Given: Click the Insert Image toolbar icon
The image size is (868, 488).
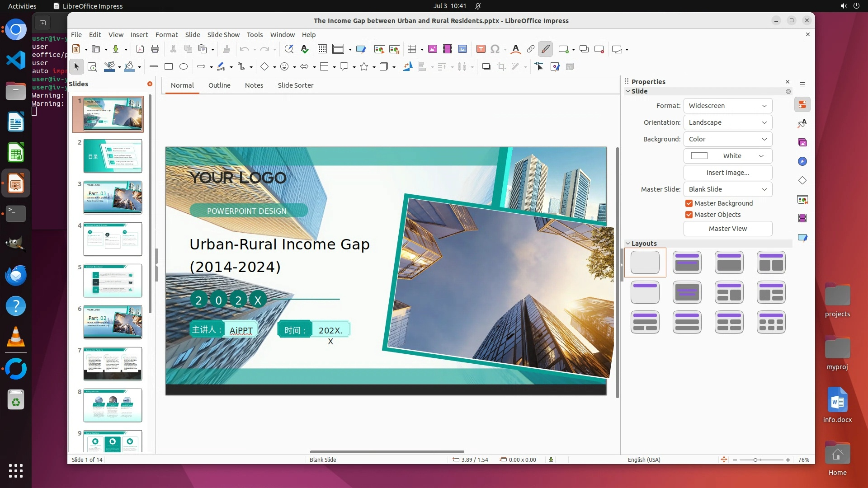Looking at the screenshot, I should (433, 49).
